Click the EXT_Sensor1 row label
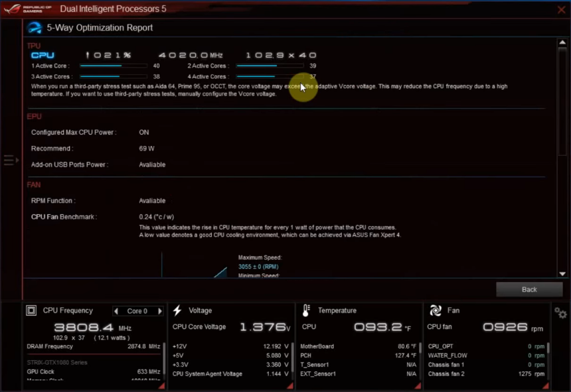The image size is (571, 392). point(318,373)
